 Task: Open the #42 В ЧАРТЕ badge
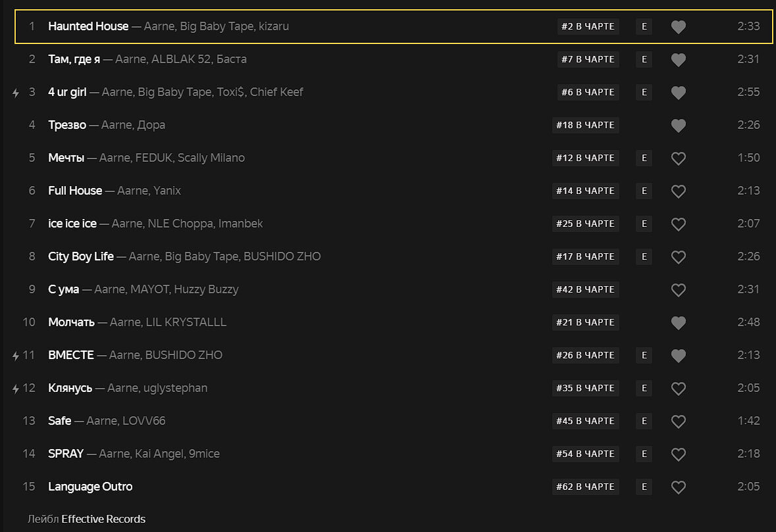pos(586,289)
